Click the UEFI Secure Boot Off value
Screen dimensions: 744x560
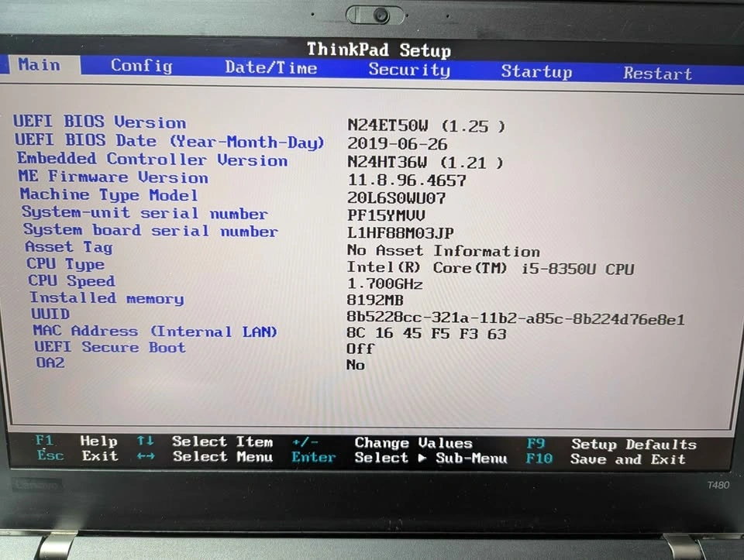(x=360, y=349)
